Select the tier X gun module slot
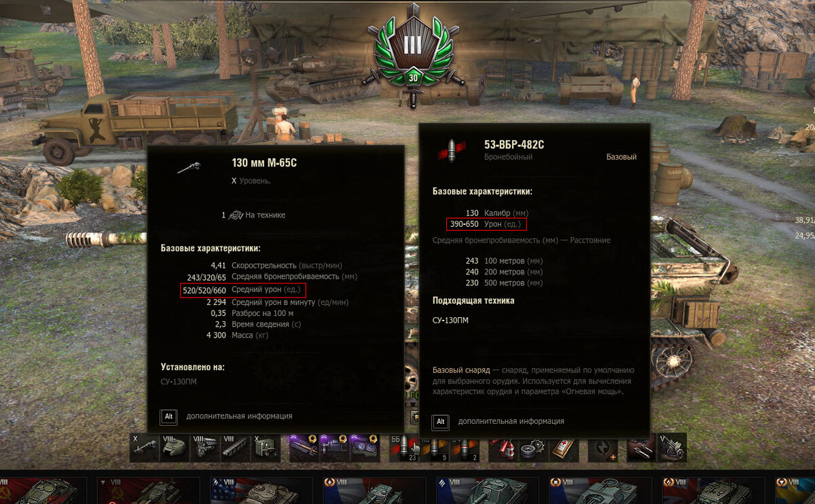 click(144, 448)
